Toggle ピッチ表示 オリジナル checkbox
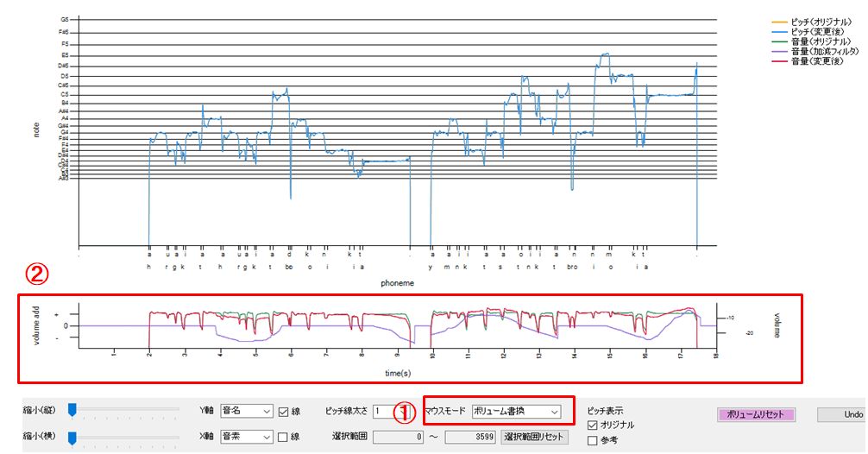Image resolution: width=868 pixels, height=454 pixels. pyautogui.click(x=592, y=425)
